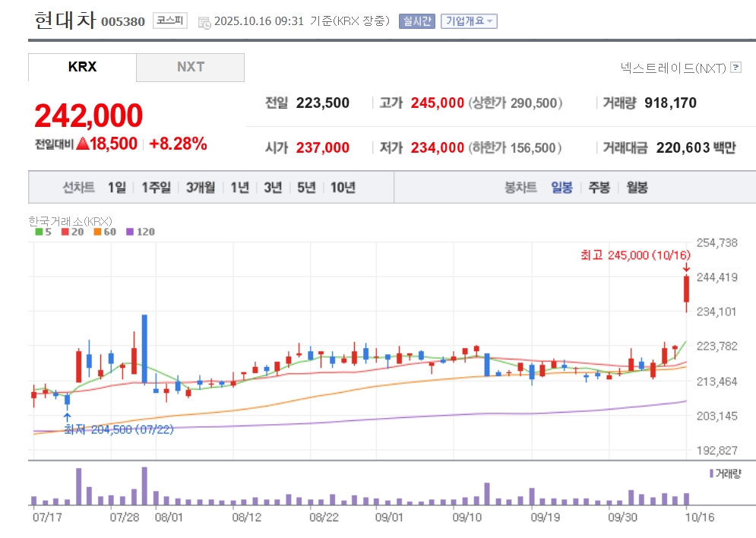Select the 3년 line chart period
756x538 pixels.
coord(273,187)
